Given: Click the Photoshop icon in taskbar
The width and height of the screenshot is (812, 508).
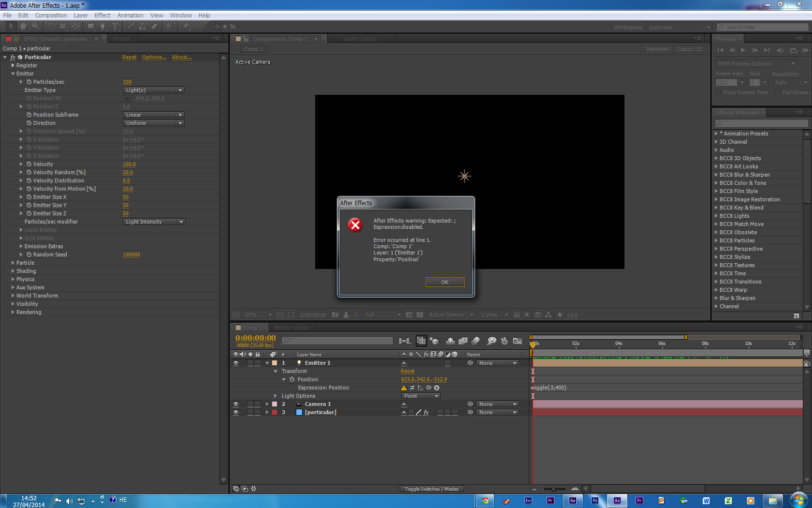Looking at the screenshot, I should tap(595, 501).
